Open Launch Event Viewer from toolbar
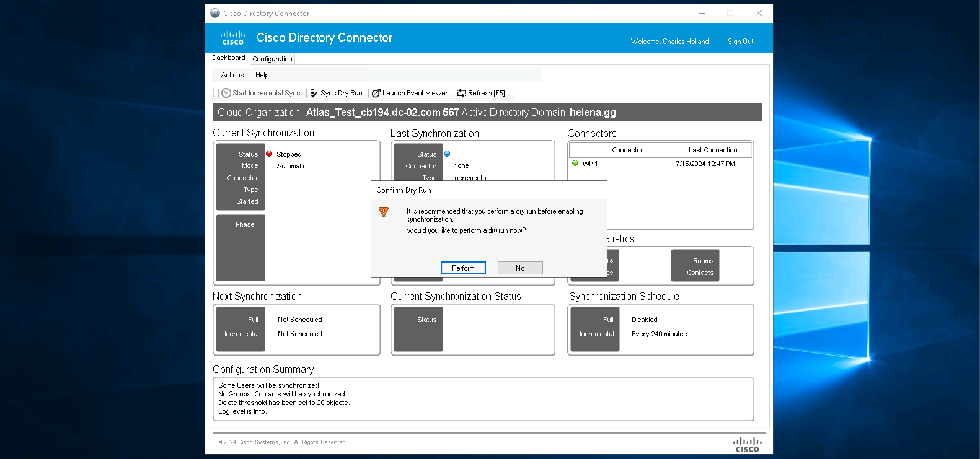 (x=409, y=93)
